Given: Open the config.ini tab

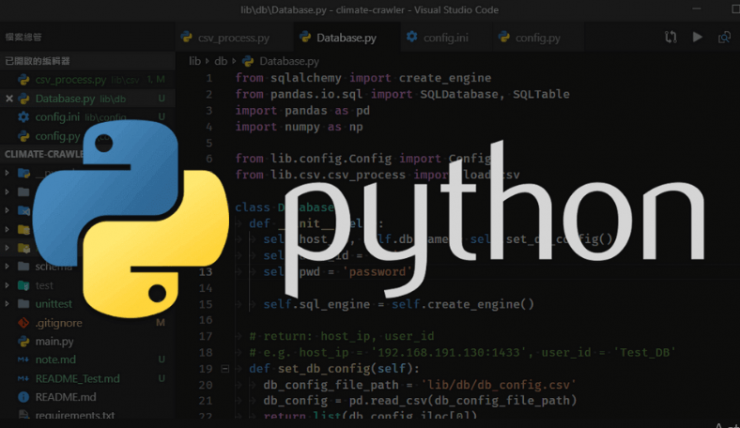Looking at the screenshot, I should click(x=446, y=38).
